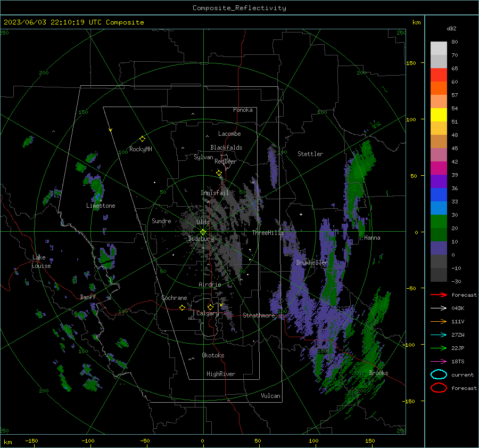Click the cyan 27ZW arrow icon
The height and width of the screenshot is (448, 479).
pyautogui.click(x=439, y=335)
